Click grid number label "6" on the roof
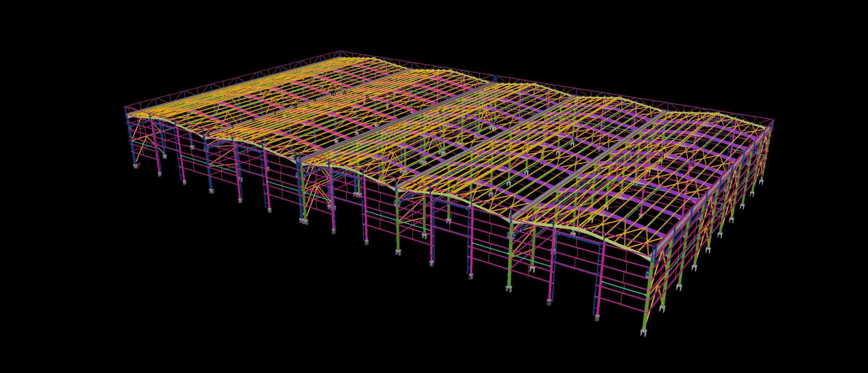Viewport: 868px width, 373px height. [253, 120]
